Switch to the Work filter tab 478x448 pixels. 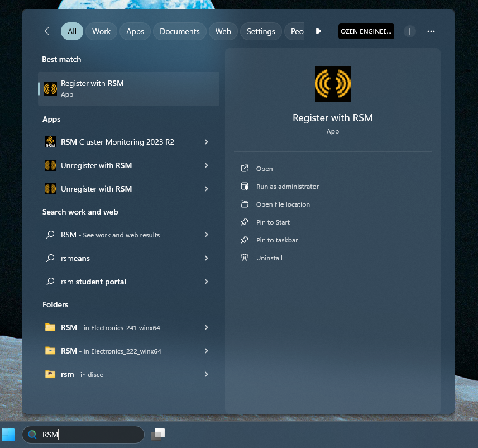click(x=101, y=31)
